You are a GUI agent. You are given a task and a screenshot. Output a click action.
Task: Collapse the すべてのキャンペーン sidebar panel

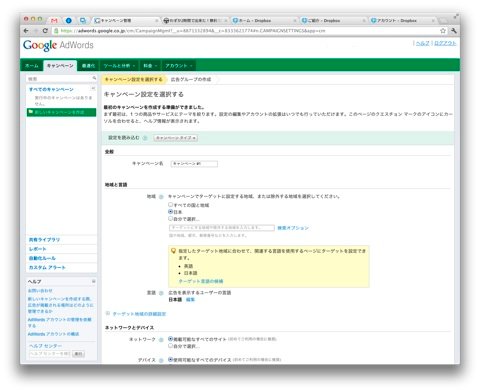(93, 88)
